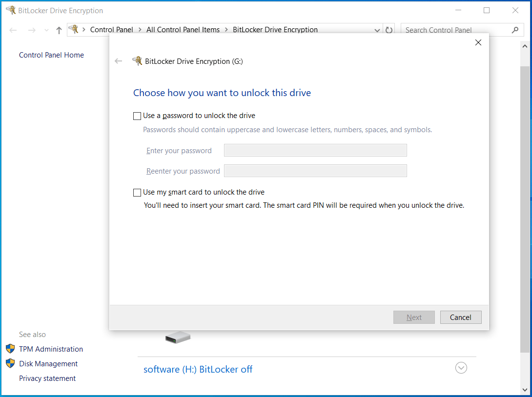This screenshot has width=532, height=397.
Task: Expand the software (H:) drive chevron
Action: point(461,368)
